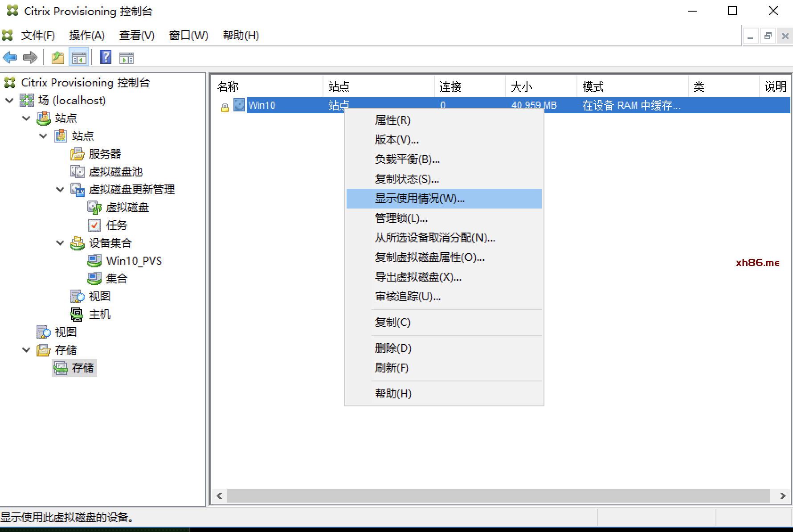Click the up-one-level folder toolbar icon

tap(58, 57)
